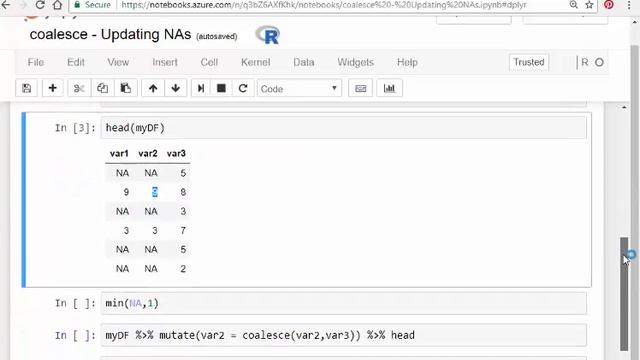
Task: Interrupt the kernel with the stop square icon
Action: [221, 88]
